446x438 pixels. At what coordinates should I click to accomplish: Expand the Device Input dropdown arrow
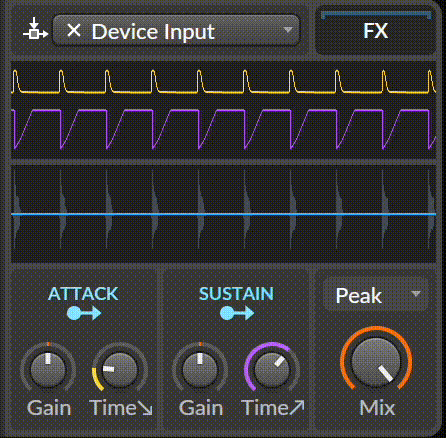[x=288, y=30]
